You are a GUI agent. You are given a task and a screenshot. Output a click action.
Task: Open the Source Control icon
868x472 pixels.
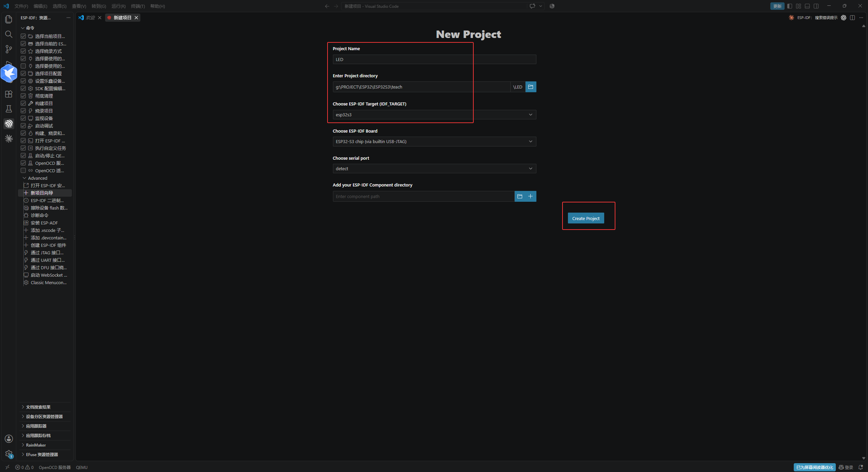click(9, 49)
